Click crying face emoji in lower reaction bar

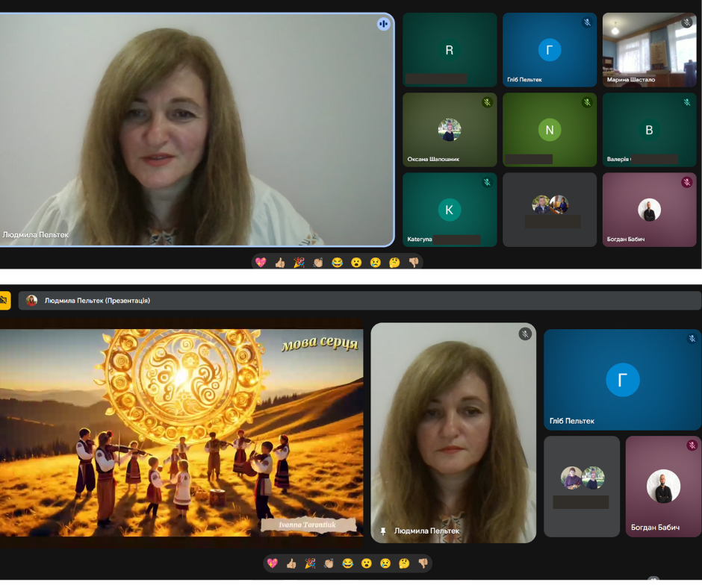[x=385, y=563]
